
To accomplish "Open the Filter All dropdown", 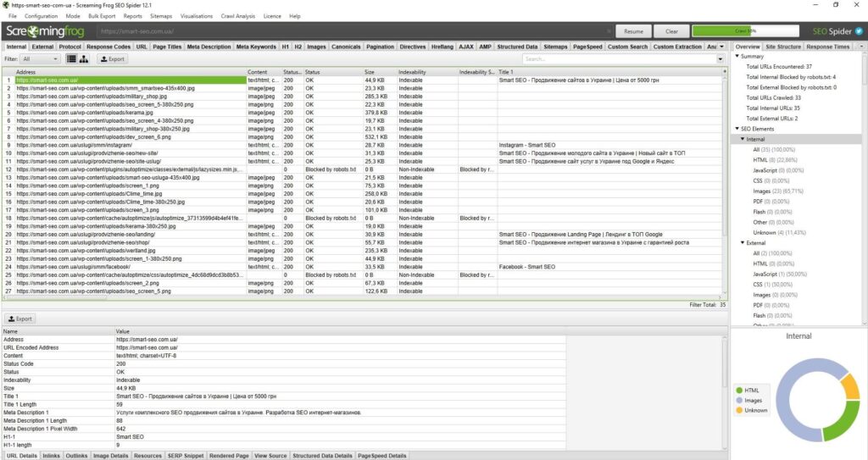I will (x=40, y=58).
